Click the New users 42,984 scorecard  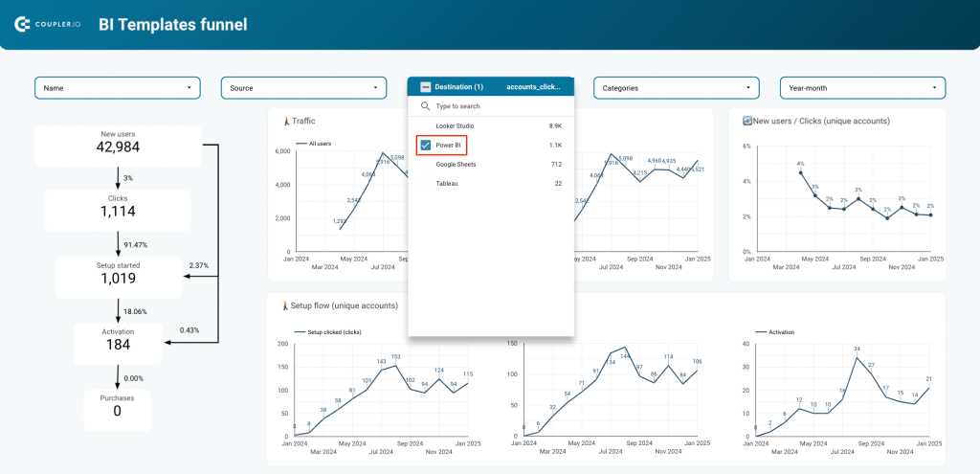[x=118, y=147]
